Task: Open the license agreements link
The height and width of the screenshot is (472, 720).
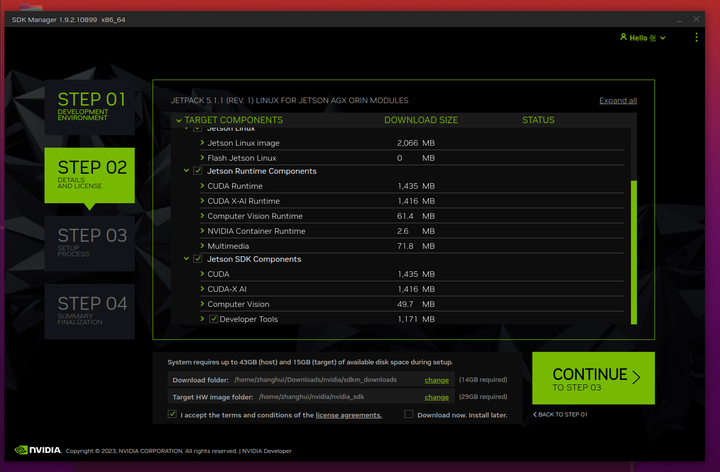Action: pos(349,415)
